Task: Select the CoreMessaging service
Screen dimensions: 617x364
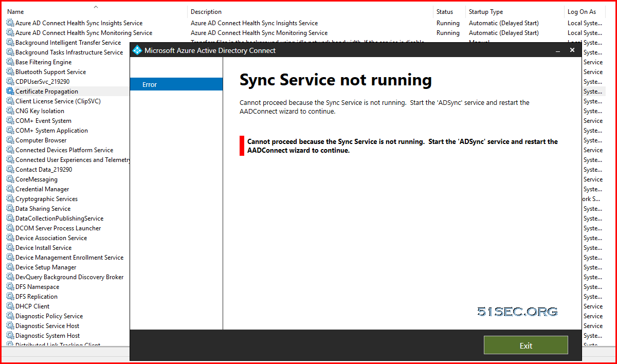Action: tap(37, 179)
